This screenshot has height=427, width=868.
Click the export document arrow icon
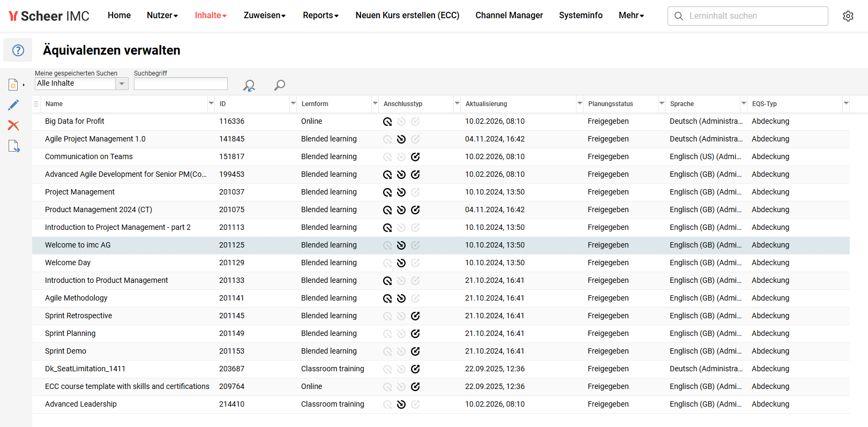tap(14, 146)
